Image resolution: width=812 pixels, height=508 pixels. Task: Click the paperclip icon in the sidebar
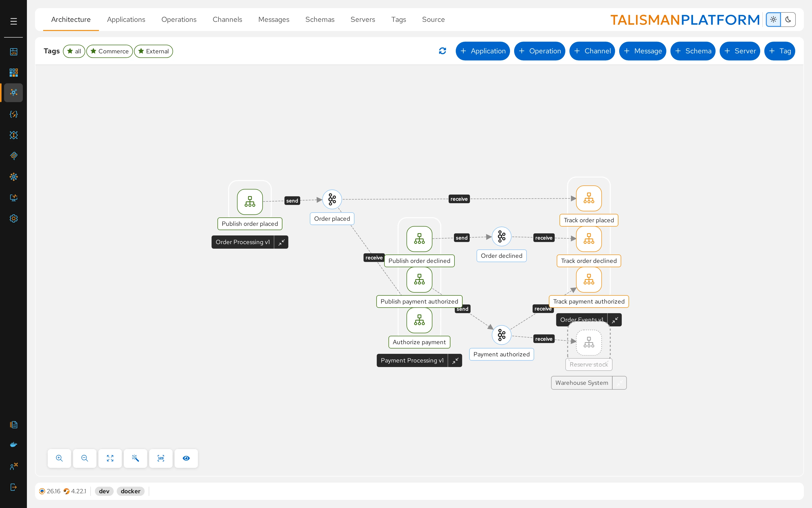[x=13, y=155]
